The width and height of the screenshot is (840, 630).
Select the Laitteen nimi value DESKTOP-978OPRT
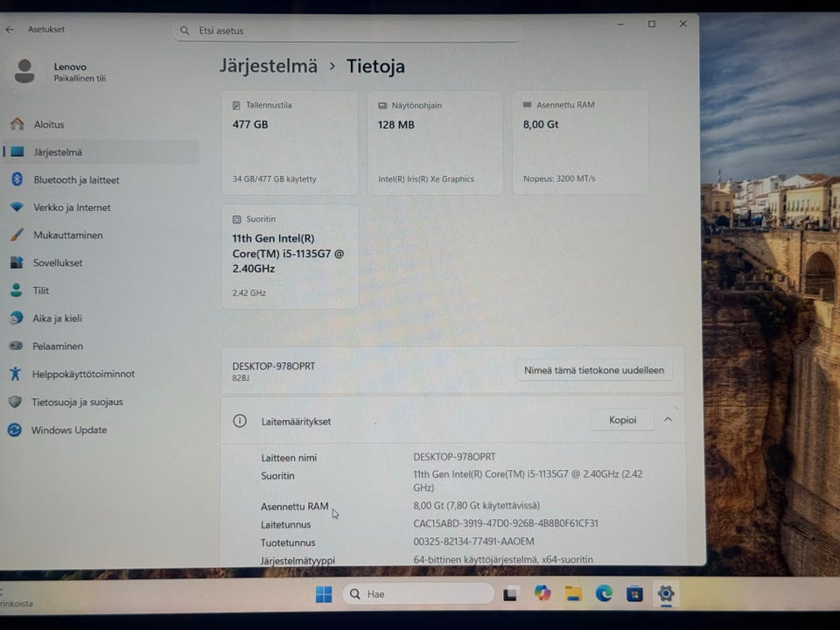coord(454,457)
